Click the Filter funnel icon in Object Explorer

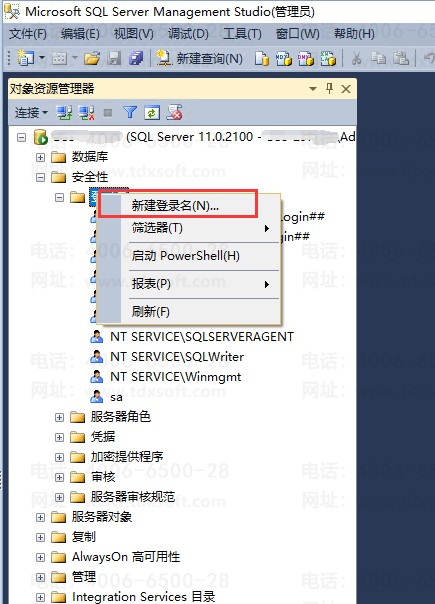tap(130, 113)
